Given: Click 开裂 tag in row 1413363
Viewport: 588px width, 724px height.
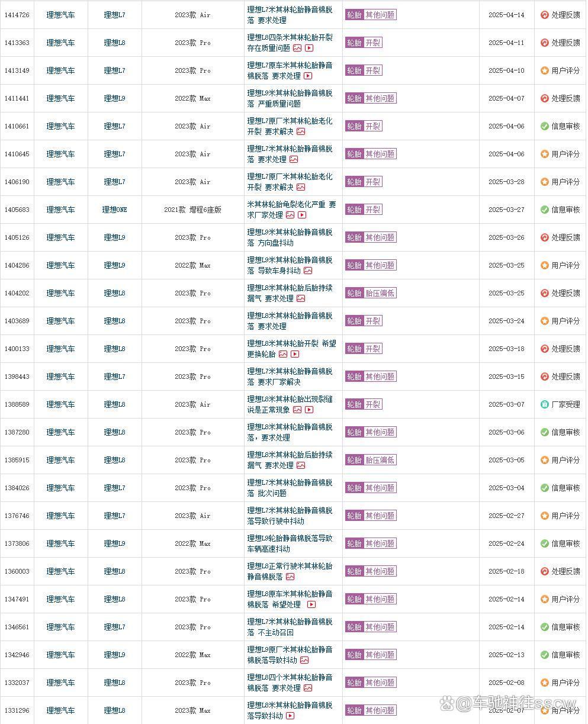Looking at the screenshot, I should (373, 43).
